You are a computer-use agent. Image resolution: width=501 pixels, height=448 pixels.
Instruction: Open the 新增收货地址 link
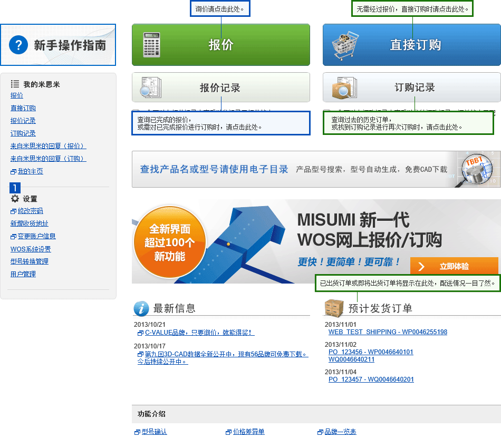tap(30, 223)
